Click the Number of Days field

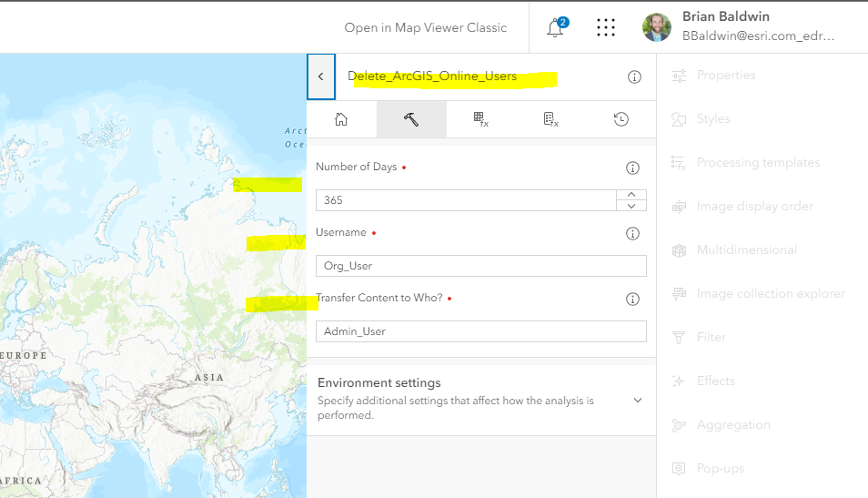click(466, 200)
